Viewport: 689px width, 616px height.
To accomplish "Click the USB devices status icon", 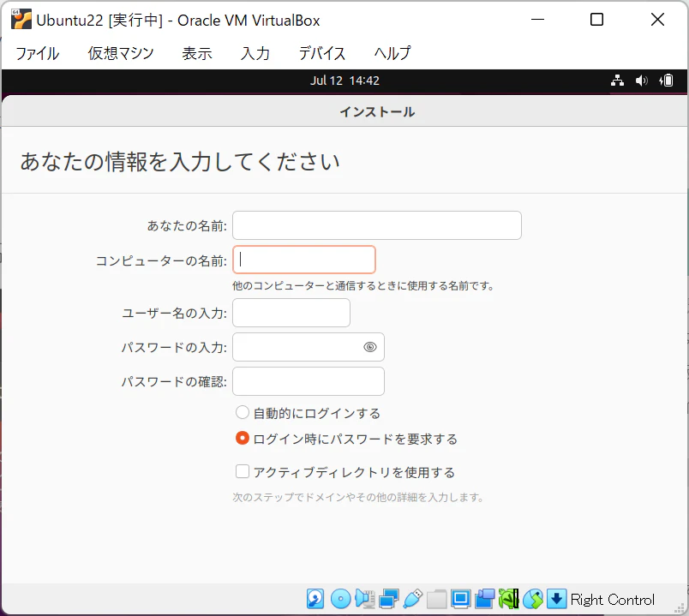I will (x=412, y=599).
